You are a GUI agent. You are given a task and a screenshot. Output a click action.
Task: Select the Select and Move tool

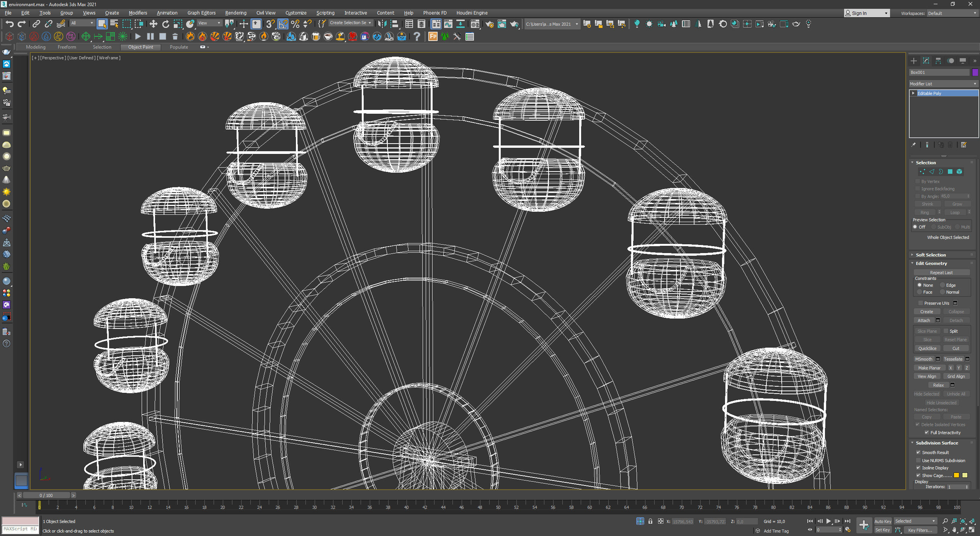pyautogui.click(x=153, y=24)
